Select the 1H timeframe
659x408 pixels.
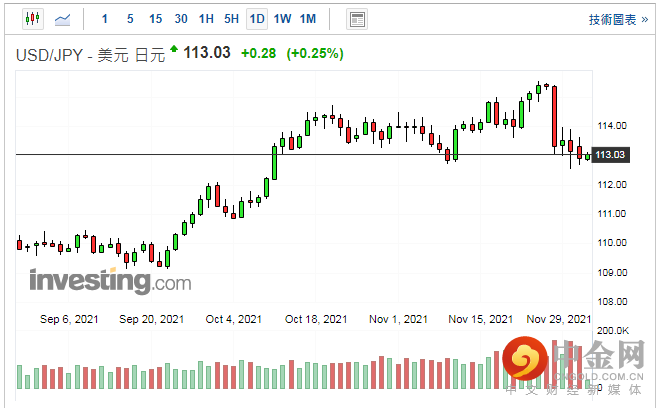tap(206, 19)
